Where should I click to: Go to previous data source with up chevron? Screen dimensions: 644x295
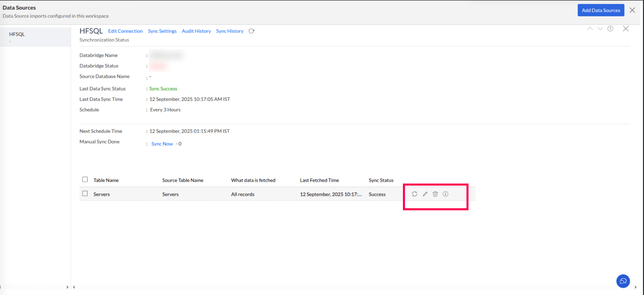coord(590,28)
